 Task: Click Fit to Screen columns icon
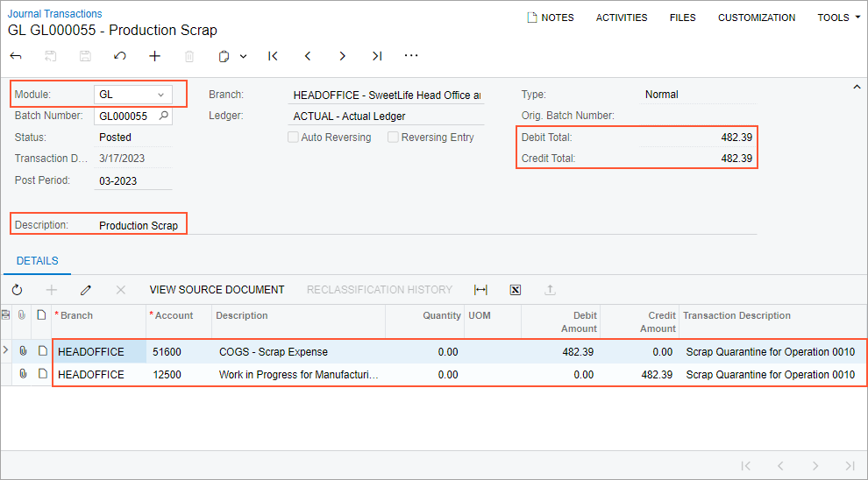(480, 290)
